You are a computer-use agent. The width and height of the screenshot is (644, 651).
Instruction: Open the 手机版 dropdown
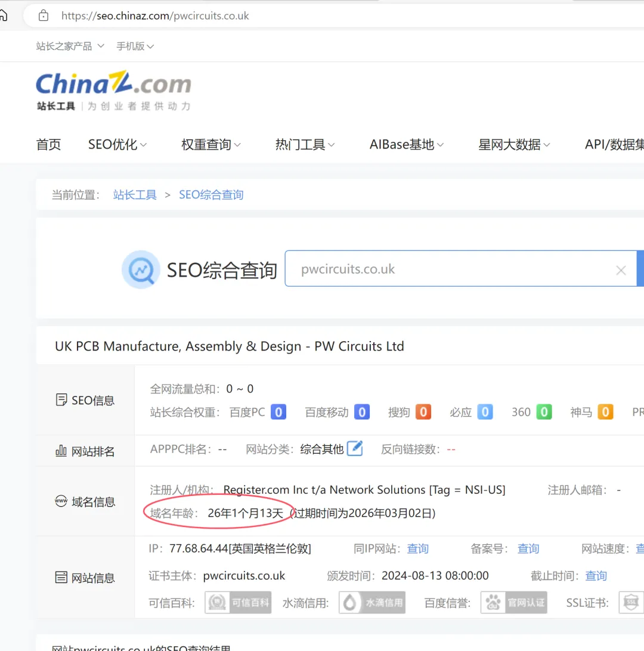(135, 46)
